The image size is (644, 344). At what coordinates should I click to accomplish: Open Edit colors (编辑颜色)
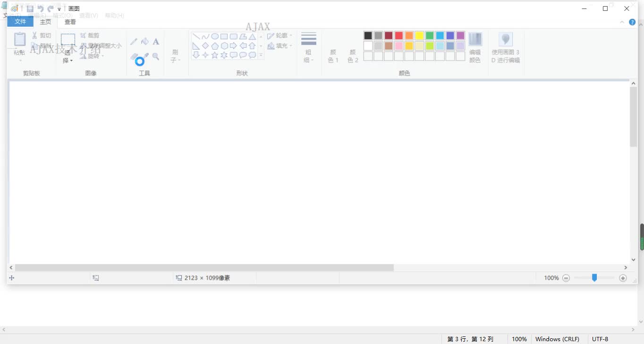475,48
